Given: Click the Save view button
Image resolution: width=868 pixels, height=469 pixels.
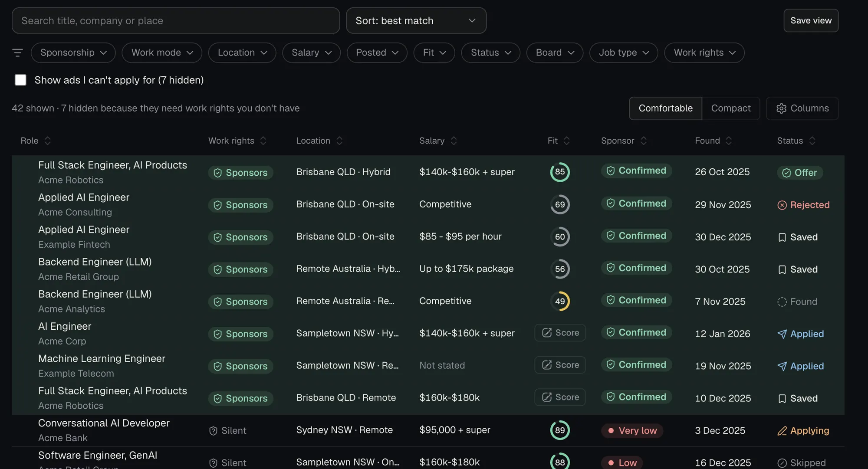Looking at the screenshot, I should [811, 20].
